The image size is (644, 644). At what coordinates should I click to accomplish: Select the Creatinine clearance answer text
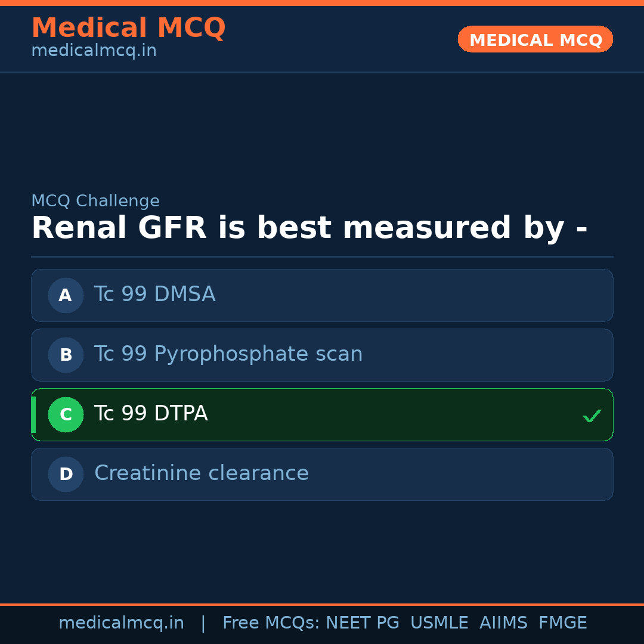click(201, 473)
